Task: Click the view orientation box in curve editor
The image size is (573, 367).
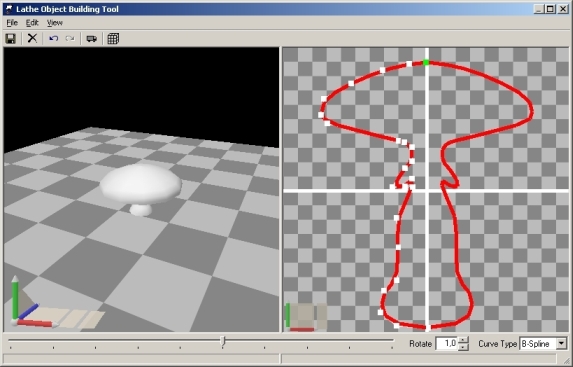Action: pos(306,317)
